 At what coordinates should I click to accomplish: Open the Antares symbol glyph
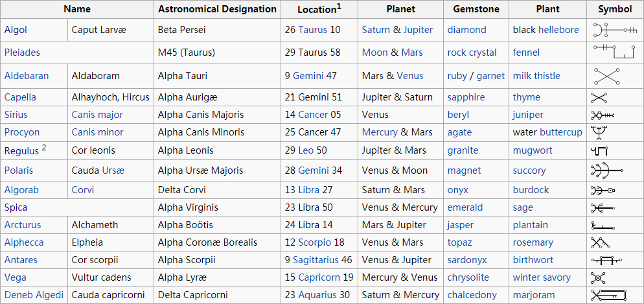coord(606,260)
